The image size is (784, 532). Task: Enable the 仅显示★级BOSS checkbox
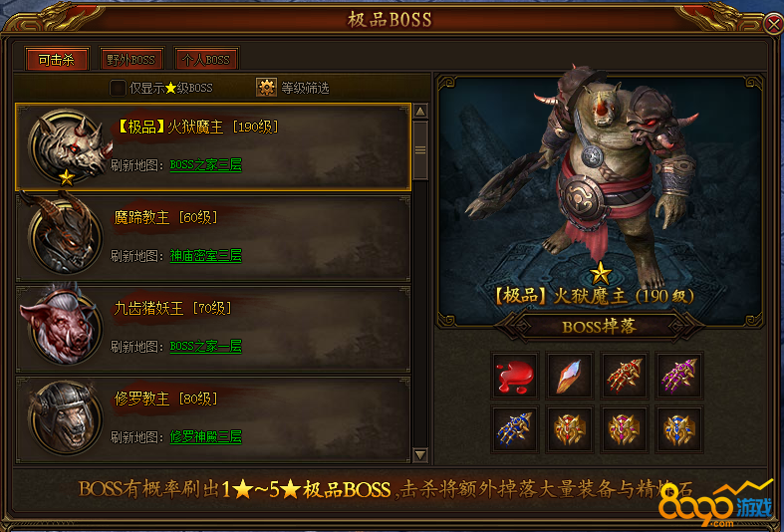(x=118, y=88)
